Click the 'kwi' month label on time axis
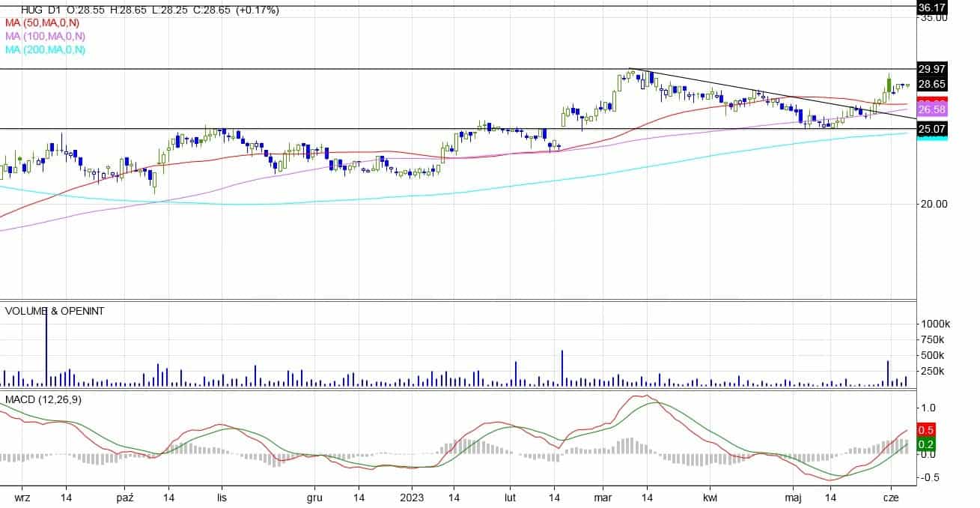Screen dimensions: 980x508 pos(710,498)
